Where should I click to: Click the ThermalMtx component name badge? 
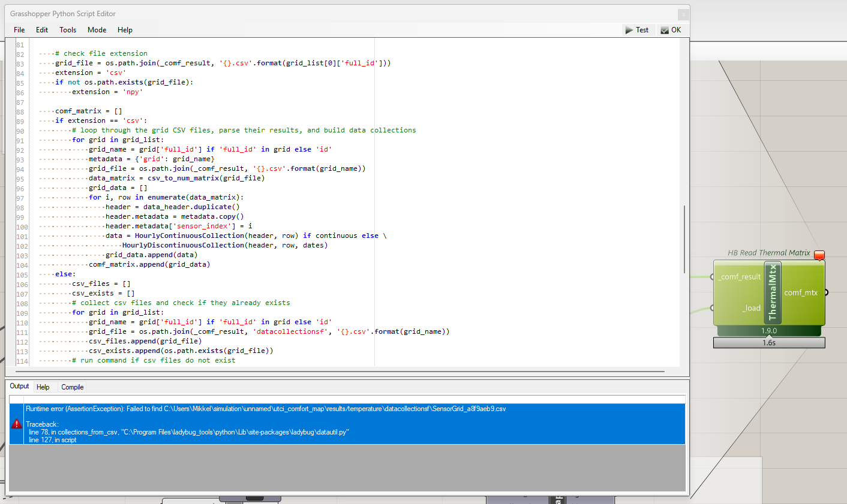point(772,292)
